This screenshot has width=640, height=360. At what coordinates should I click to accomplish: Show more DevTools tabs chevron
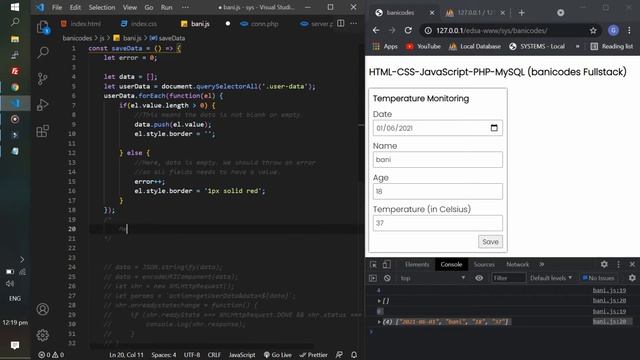point(542,264)
